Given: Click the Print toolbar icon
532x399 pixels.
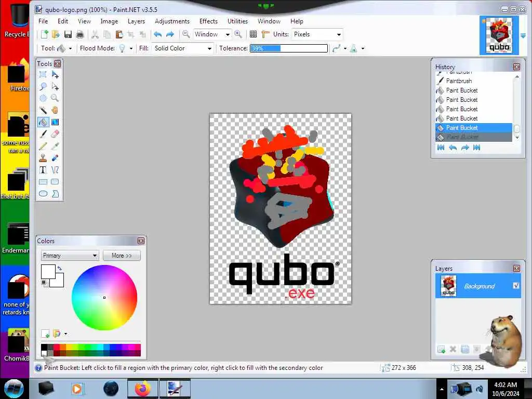Looking at the screenshot, I should [x=79, y=34].
